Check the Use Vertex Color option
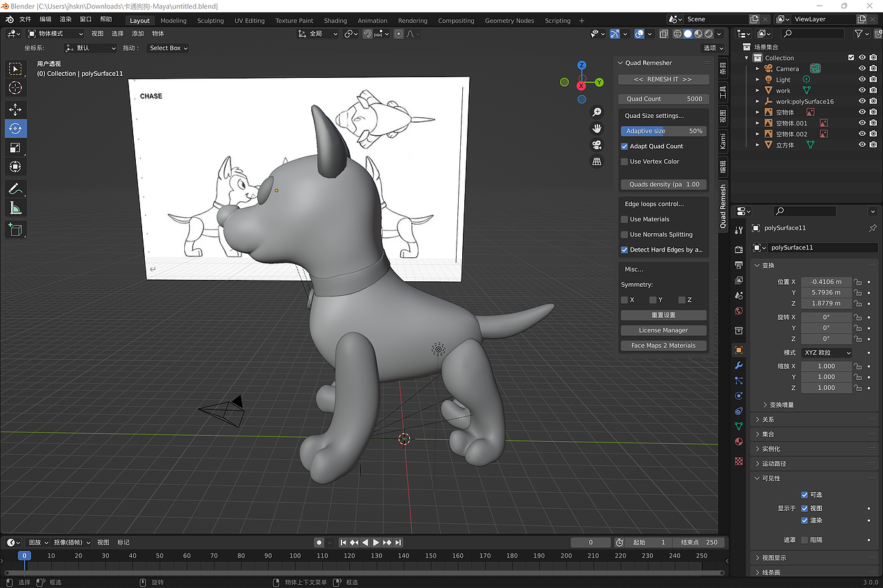Screen dimensions: 883x588 (624, 161)
